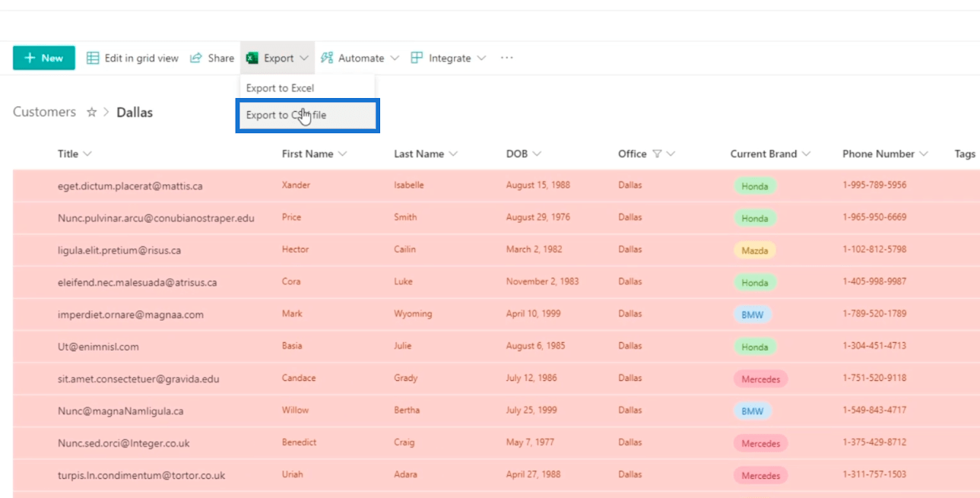Screen dimensions: 980x498
Task: Open turpis.In.condimentum@tortor.co.uk item
Action: tap(141, 475)
